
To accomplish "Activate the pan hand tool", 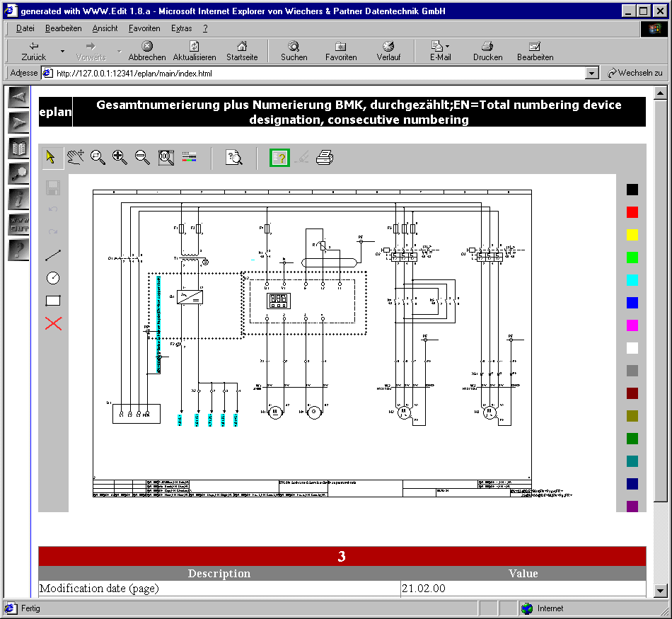I will coord(75,157).
